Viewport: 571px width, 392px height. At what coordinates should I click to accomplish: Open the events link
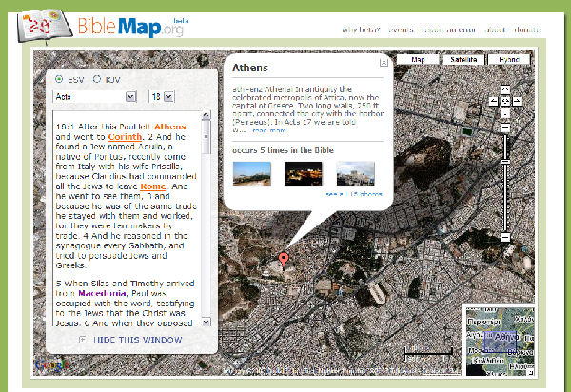click(x=401, y=29)
